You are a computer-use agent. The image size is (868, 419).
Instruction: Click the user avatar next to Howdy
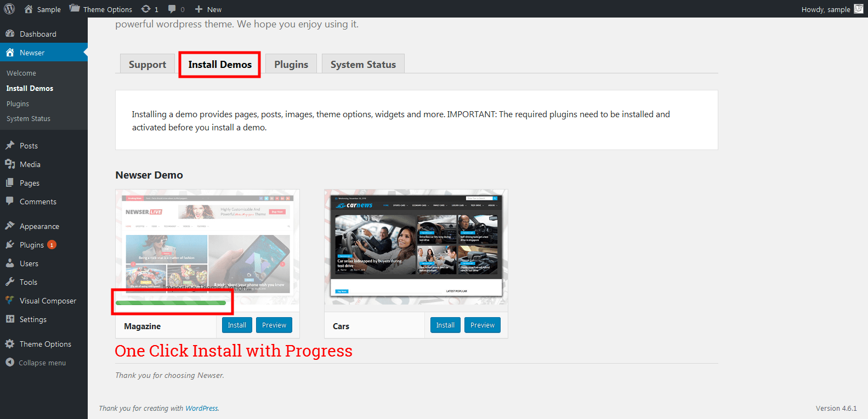(x=858, y=9)
